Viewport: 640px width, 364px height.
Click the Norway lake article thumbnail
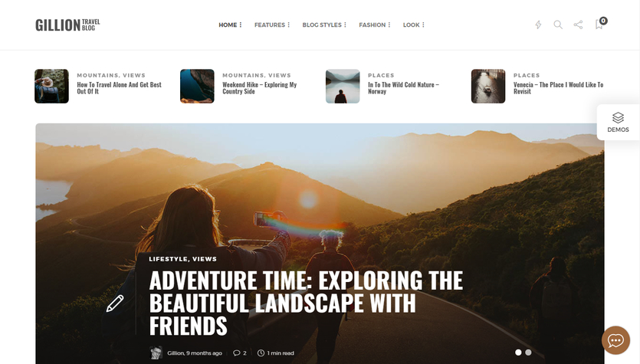coord(343,86)
